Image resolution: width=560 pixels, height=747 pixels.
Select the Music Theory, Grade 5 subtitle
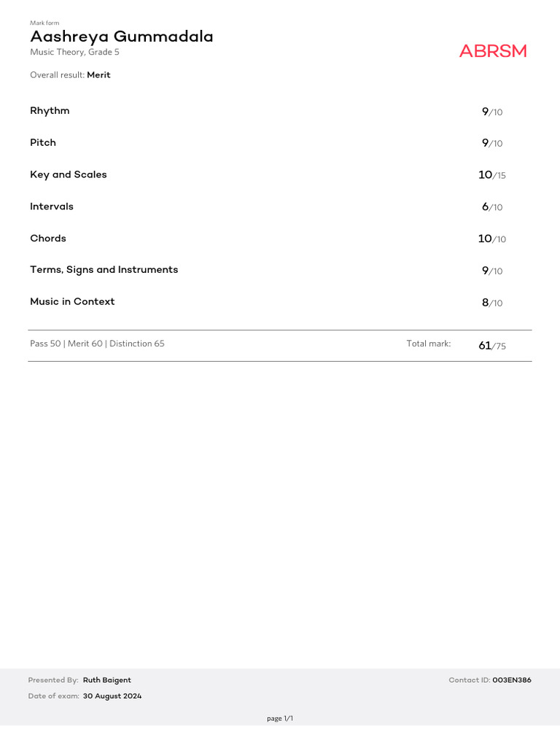[x=74, y=53]
